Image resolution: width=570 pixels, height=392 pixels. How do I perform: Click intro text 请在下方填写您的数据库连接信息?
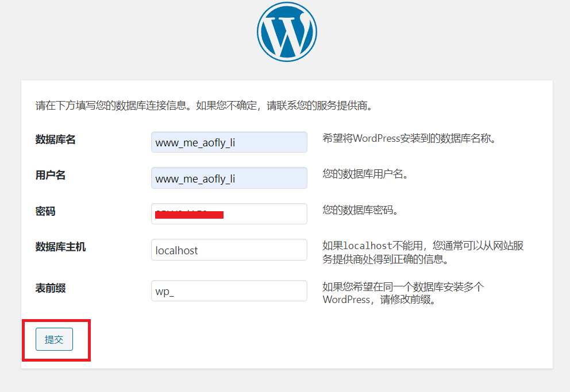(x=111, y=106)
